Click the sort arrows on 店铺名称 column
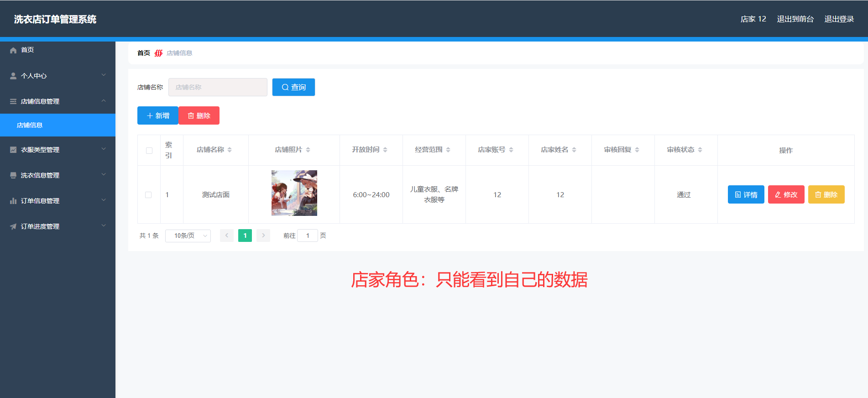The width and height of the screenshot is (868, 398). [230, 150]
